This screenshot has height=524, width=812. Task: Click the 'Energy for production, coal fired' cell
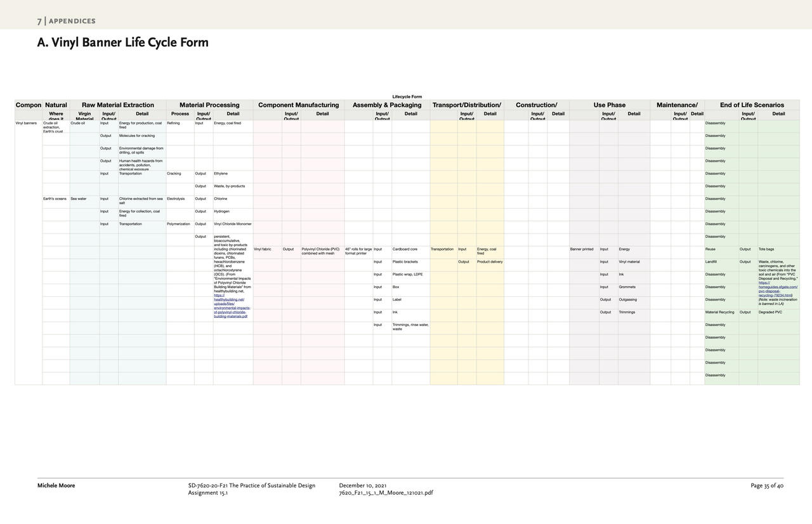coord(141,125)
